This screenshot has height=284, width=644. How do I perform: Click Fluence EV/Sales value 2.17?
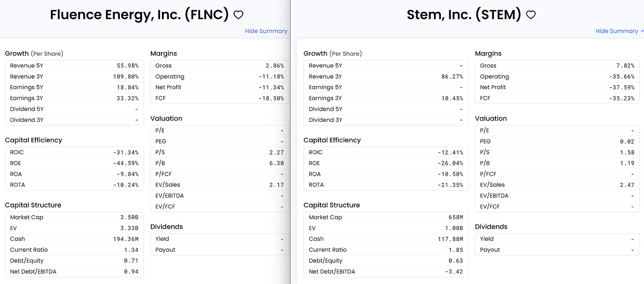(276, 185)
